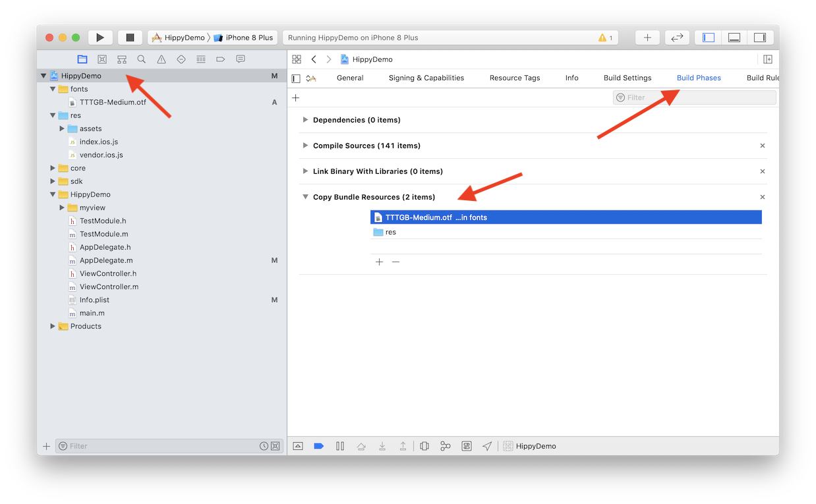Screen dimensions: 816x504
Task: Toggle the debug area panel button
Action: pos(734,38)
